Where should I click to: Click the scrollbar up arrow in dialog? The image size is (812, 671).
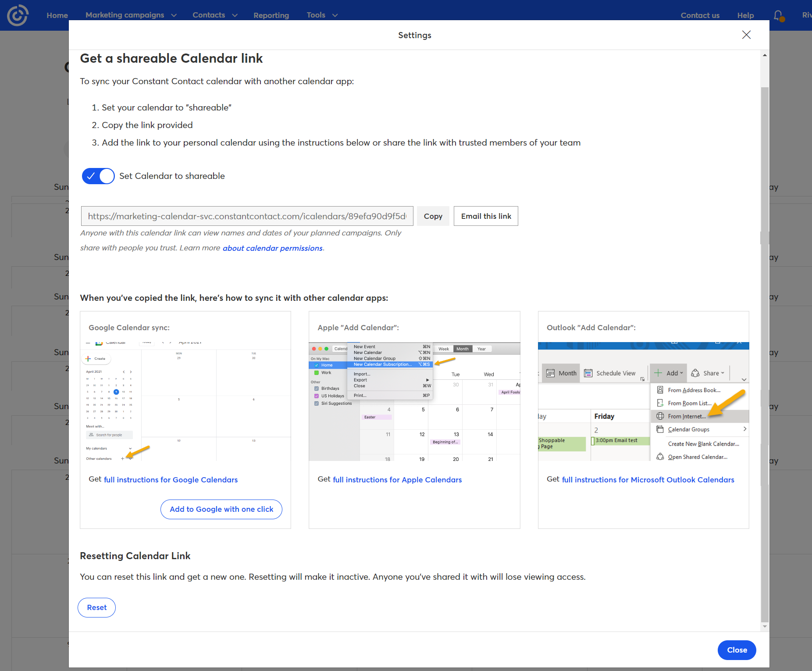[765, 55]
